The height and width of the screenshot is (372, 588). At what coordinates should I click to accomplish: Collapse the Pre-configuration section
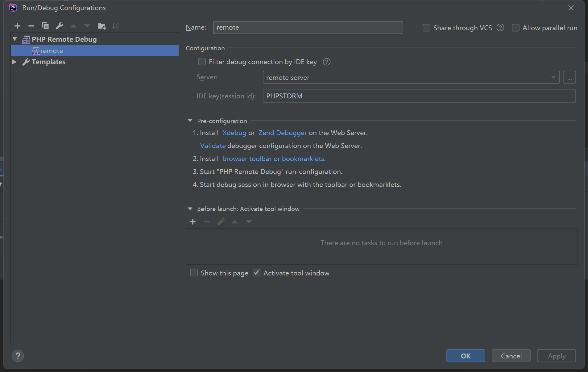190,121
